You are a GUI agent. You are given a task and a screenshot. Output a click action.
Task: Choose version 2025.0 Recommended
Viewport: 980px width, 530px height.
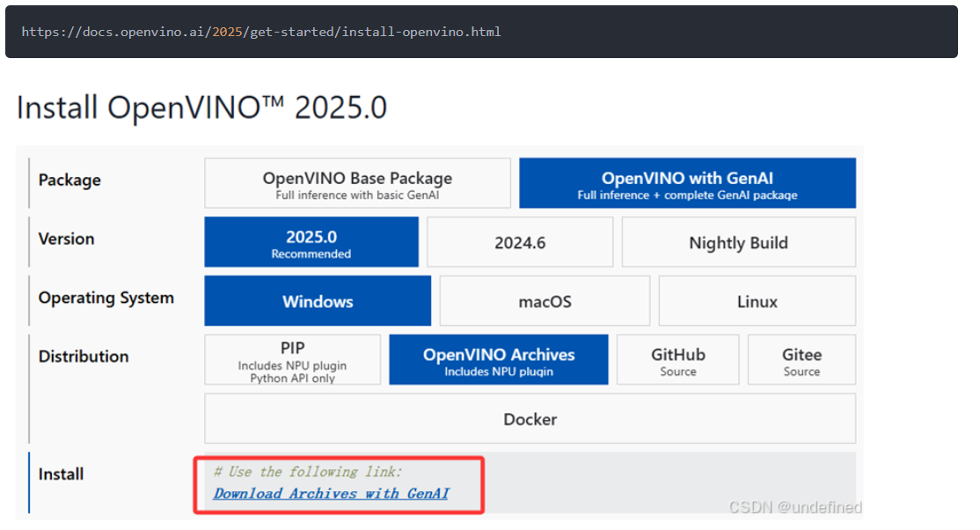[x=311, y=241]
